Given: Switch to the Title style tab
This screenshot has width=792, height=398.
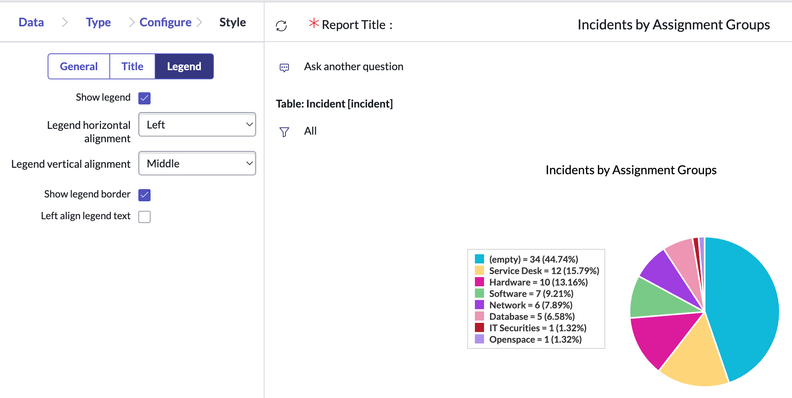Looking at the screenshot, I should pyautogui.click(x=132, y=66).
